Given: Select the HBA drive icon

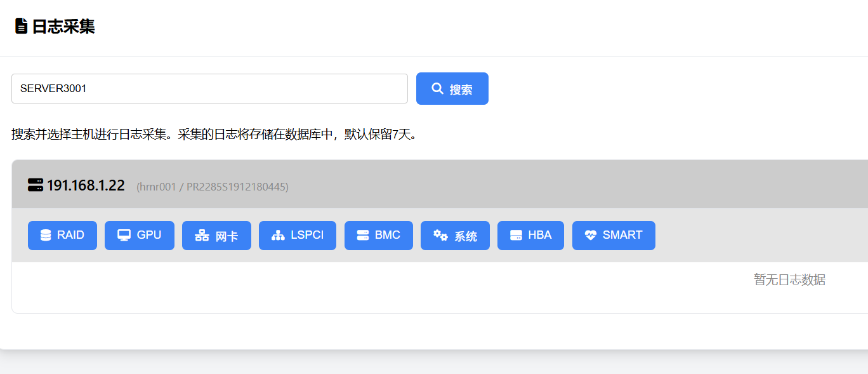Looking at the screenshot, I should 515,235.
